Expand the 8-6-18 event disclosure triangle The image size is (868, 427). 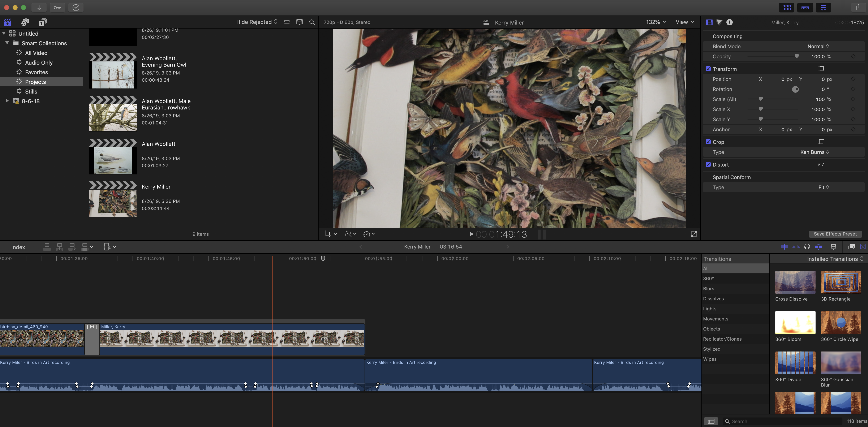[x=7, y=101]
